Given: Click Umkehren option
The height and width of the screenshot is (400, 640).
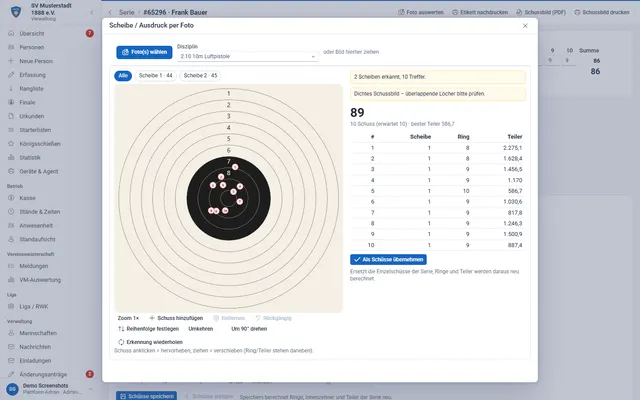Looking at the screenshot, I should [200, 329].
